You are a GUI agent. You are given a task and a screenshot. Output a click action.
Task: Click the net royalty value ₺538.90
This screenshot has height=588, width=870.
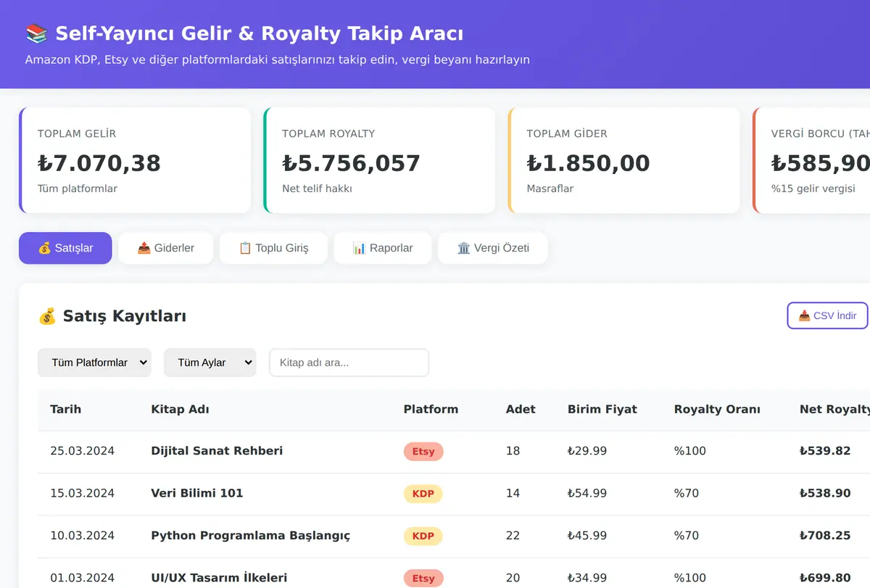pos(825,493)
